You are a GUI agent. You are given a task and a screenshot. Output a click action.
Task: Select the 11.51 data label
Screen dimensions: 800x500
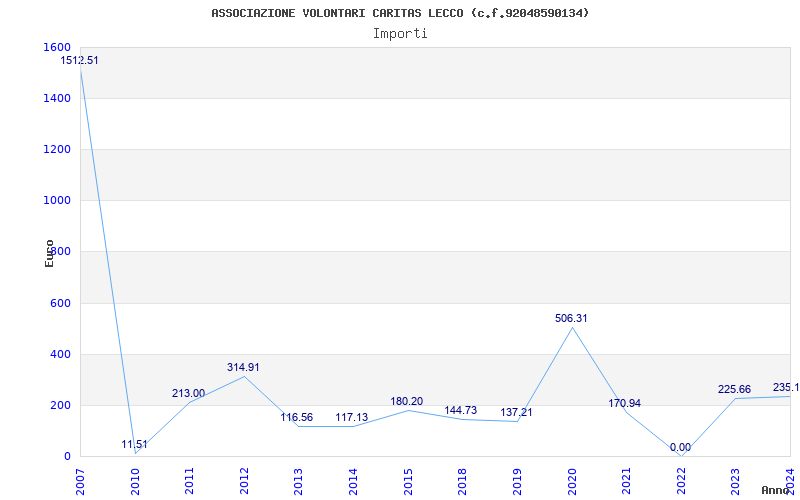(x=134, y=444)
